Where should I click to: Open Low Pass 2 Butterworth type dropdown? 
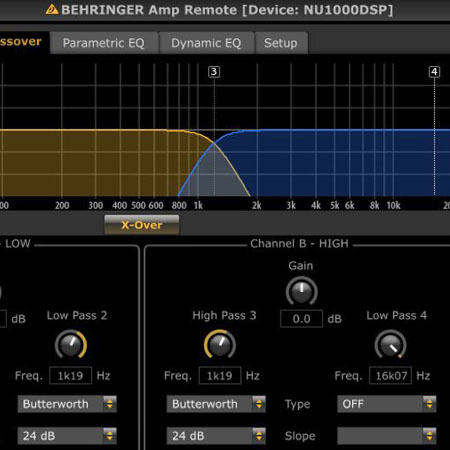(x=67, y=404)
